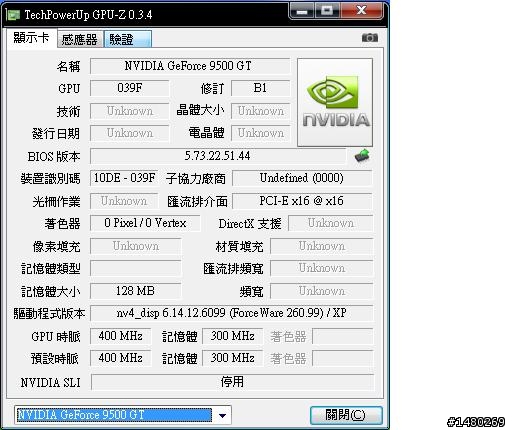512x430 pixels.
Task: Click the PCI-E x16 @ x16 field
Action: [302, 201]
